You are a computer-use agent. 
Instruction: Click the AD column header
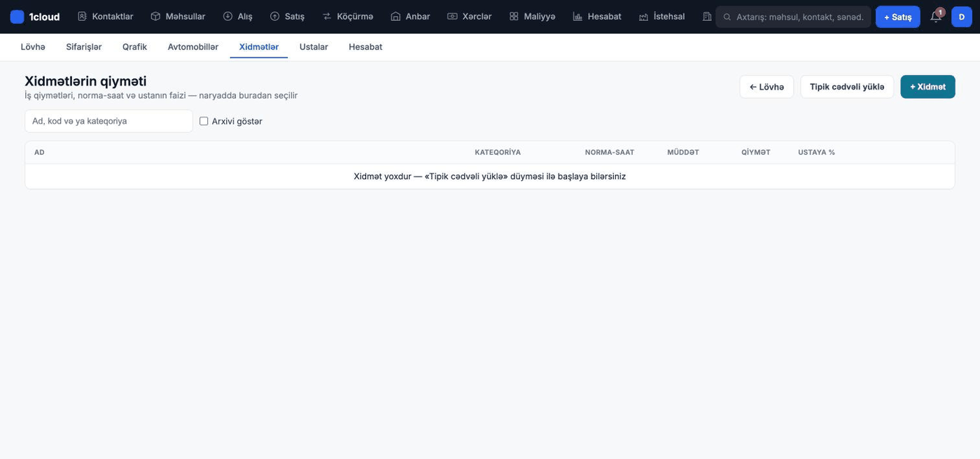coord(39,153)
